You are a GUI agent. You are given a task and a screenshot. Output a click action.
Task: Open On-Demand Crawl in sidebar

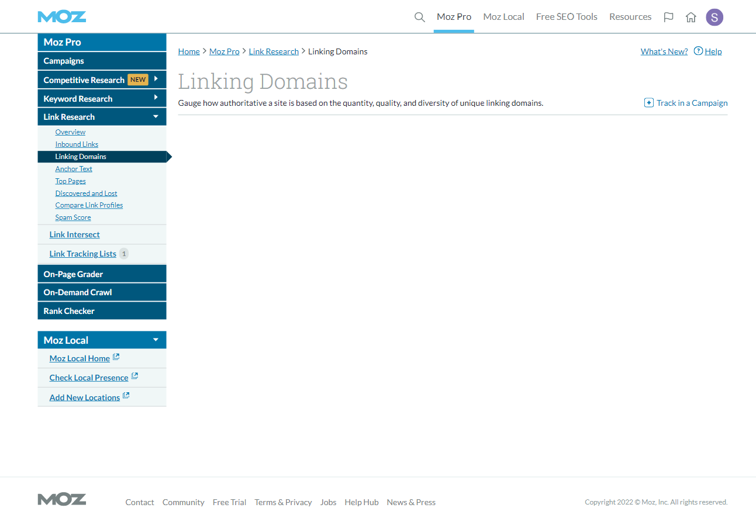pyautogui.click(x=102, y=292)
